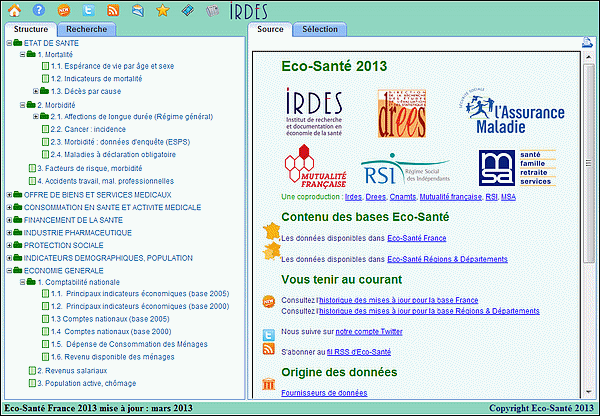The height and width of the screenshot is (416, 600).
Task: Open the Fournisseurs de données link
Action: pos(324,393)
